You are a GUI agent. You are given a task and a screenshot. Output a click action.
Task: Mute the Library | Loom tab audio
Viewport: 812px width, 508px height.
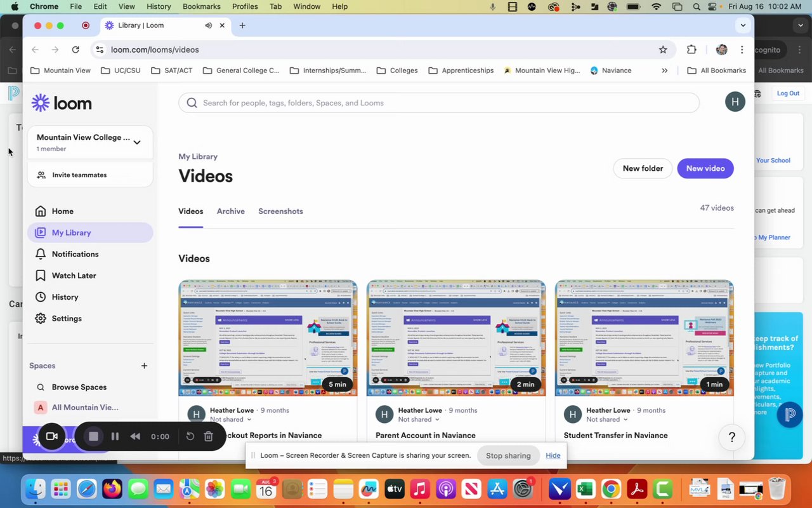[x=208, y=25]
